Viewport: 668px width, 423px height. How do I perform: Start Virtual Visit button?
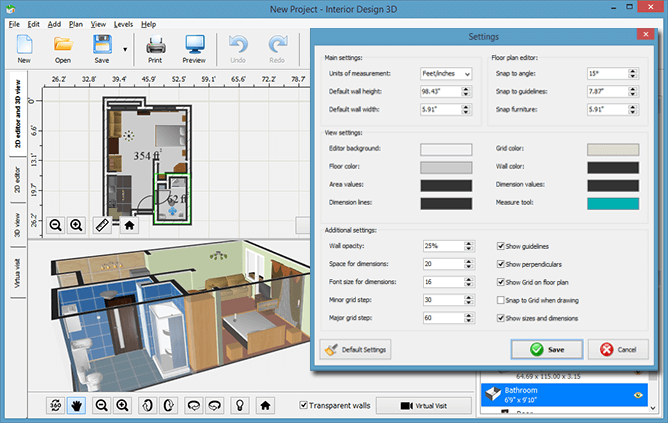tap(424, 406)
